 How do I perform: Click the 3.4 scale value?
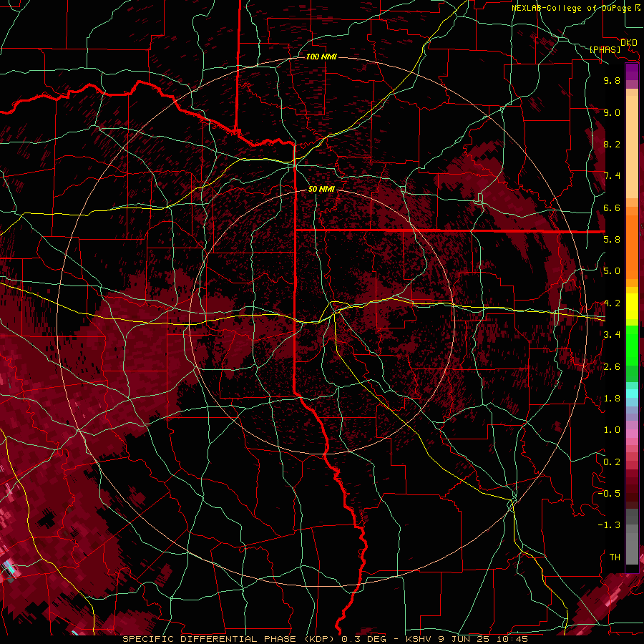click(x=612, y=335)
